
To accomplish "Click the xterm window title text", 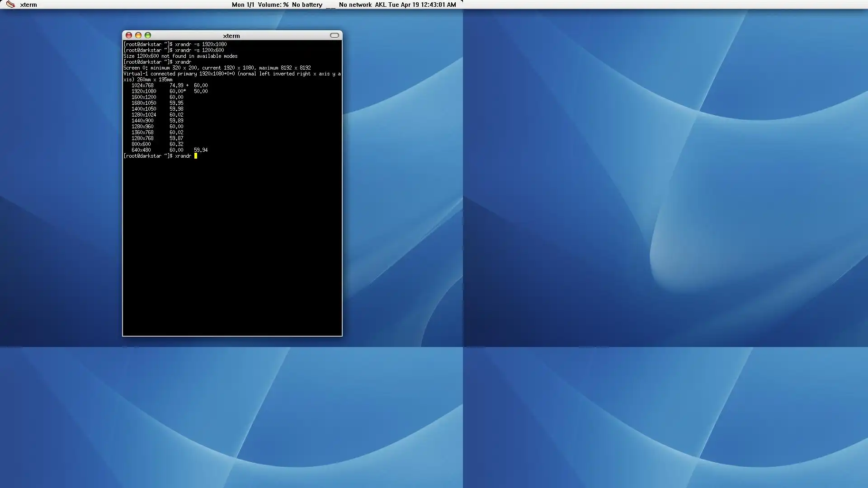I will [x=231, y=36].
